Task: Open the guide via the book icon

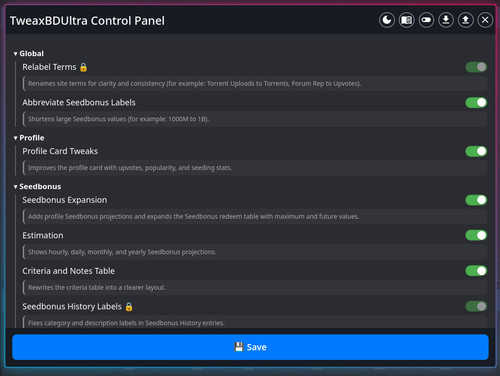Action: (406, 20)
